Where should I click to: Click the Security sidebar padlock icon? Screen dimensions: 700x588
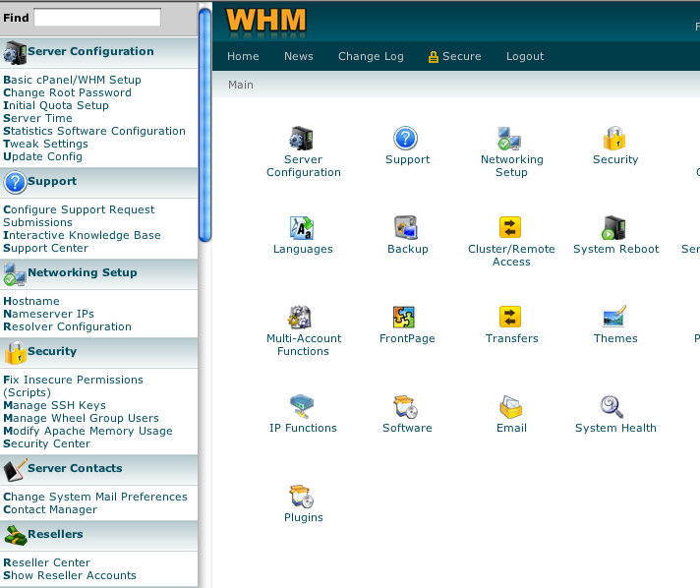16,353
